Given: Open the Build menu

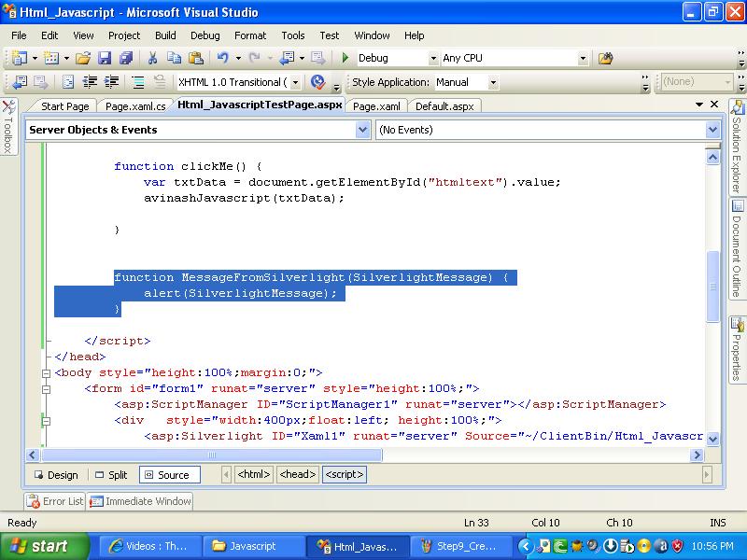Looking at the screenshot, I should tap(165, 35).
